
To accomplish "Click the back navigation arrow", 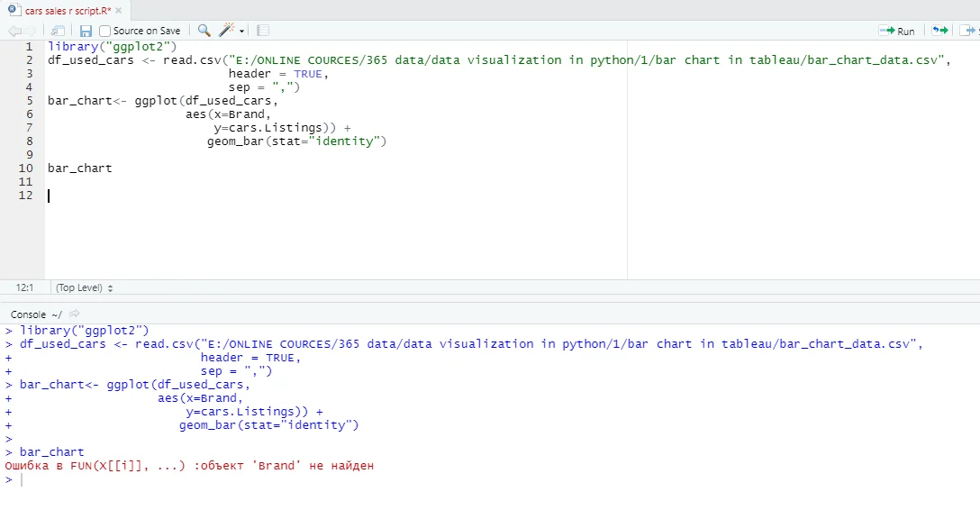I will tap(14, 31).
